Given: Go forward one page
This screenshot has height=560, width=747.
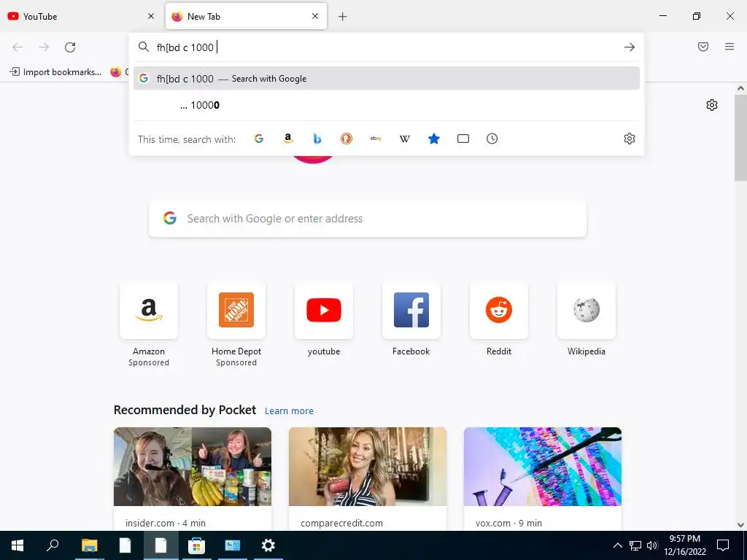Looking at the screenshot, I should click(44, 47).
